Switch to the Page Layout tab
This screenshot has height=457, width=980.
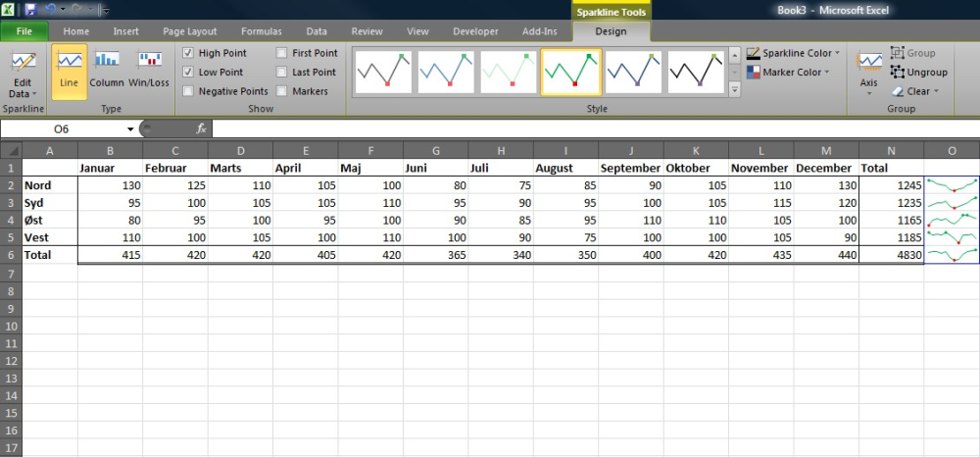click(x=190, y=31)
